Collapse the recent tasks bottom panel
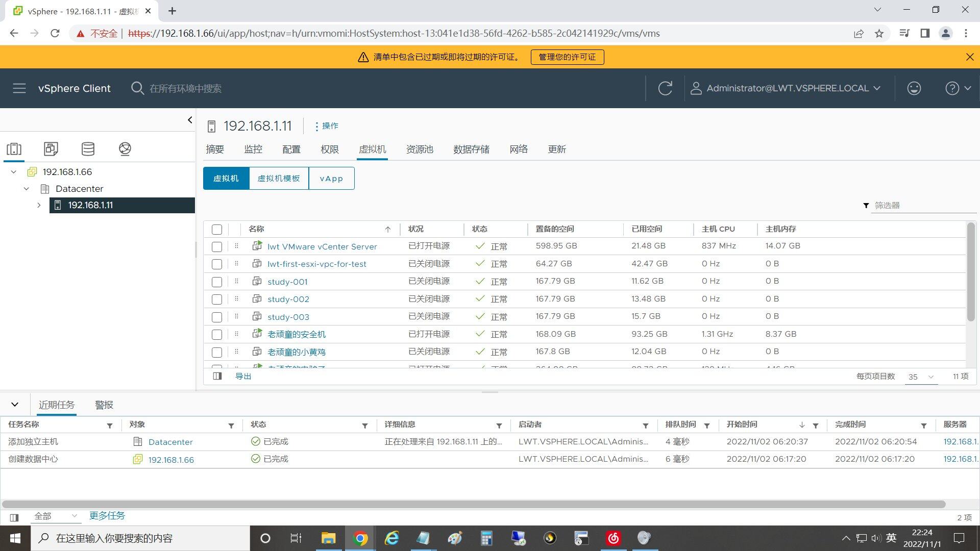This screenshot has width=980, height=551. click(15, 405)
